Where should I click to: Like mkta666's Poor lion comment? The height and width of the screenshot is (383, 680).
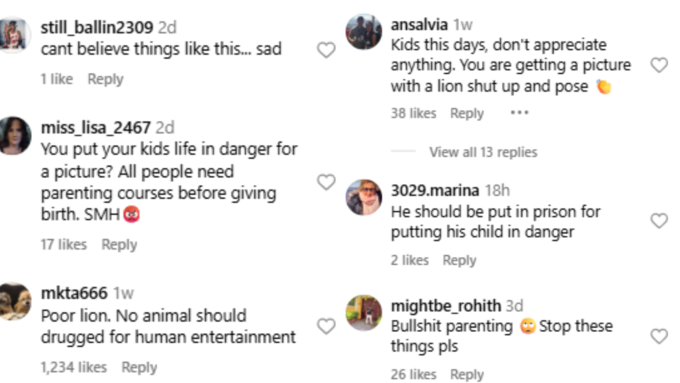coord(326,326)
